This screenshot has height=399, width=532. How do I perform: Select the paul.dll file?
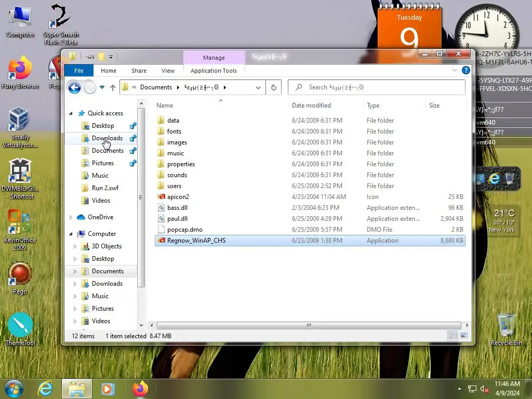click(310, 219)
